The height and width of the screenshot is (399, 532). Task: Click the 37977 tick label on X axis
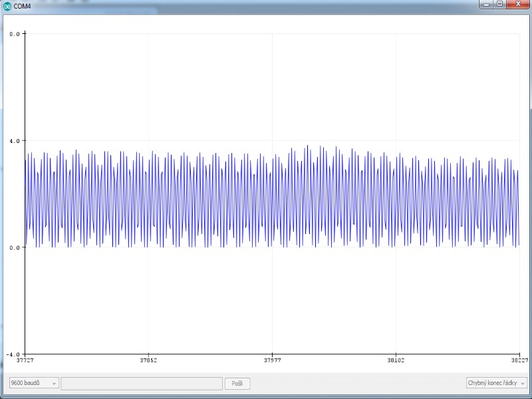point(272,361)
